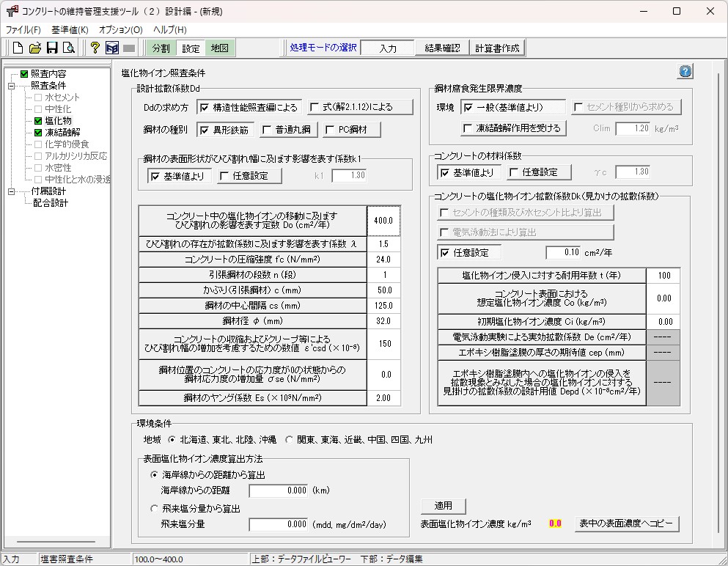The height and width of the screenshot is (566, 728).
Task: Create a new file with the blank page icon
Action: pyautogui.click(x=18, y=48)
